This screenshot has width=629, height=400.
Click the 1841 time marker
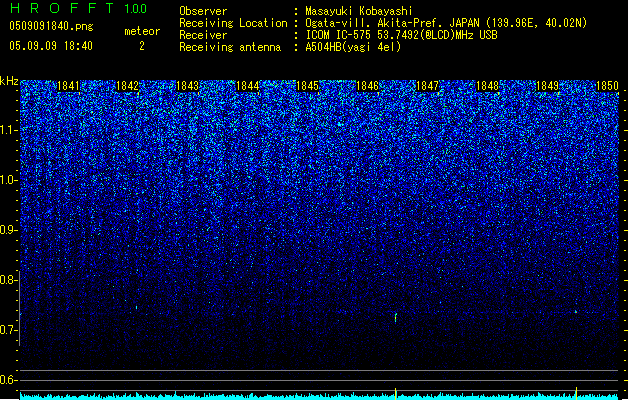tap(68, 86)
